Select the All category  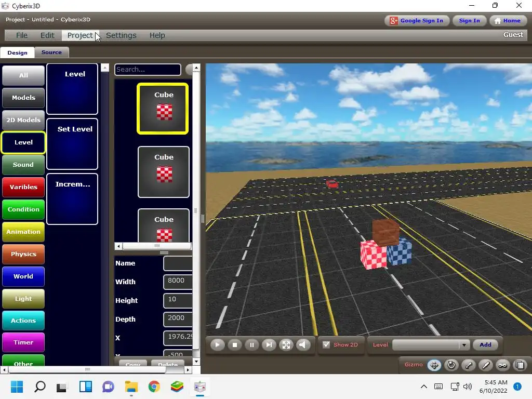click(23, 75)
